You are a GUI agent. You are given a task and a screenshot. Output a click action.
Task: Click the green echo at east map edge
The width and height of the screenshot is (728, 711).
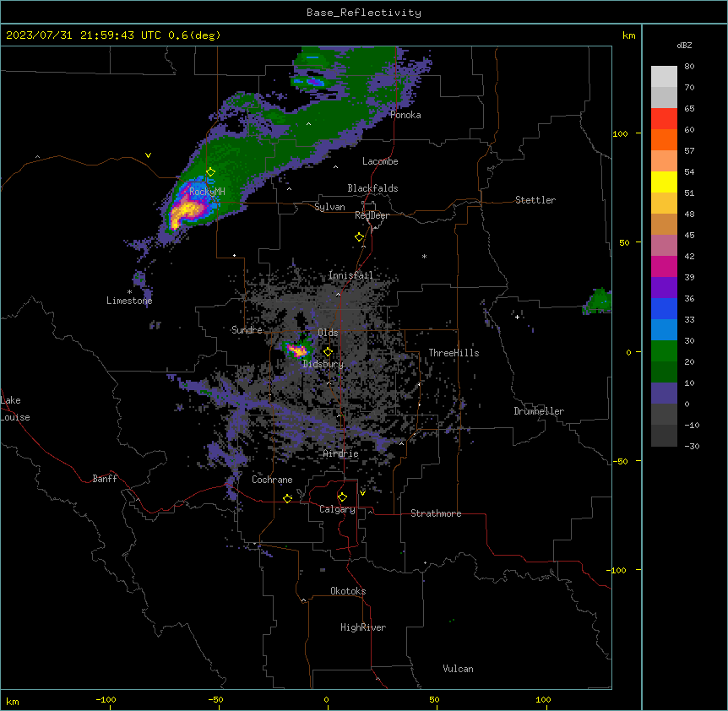coord(598,301)
